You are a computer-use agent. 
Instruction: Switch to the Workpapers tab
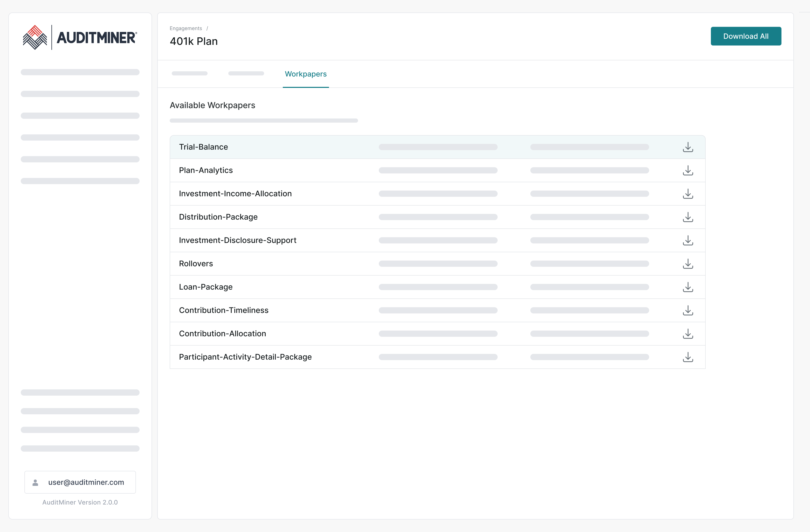pyautogui.click(x=306, y=74)
